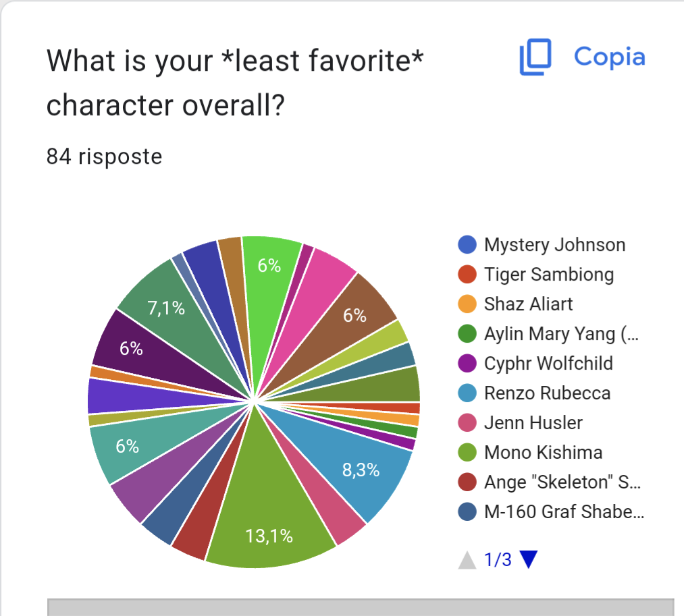The height and width of the screenshot is (616, 684).
Task: Select Cyphr Wolfchild legend label
Action: (x=548, y=363)
